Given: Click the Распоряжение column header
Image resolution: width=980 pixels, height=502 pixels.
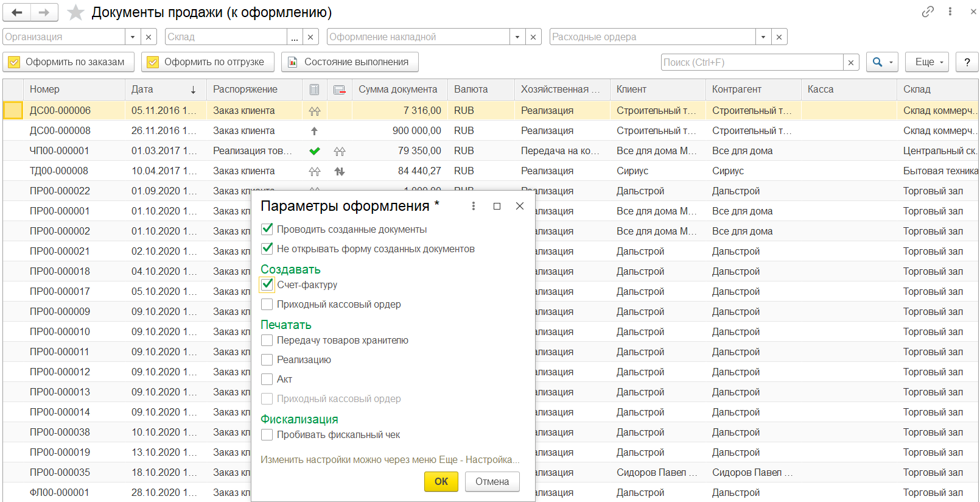Looking at the screenshot, I should pyautogui.click(x=254, y=90).
